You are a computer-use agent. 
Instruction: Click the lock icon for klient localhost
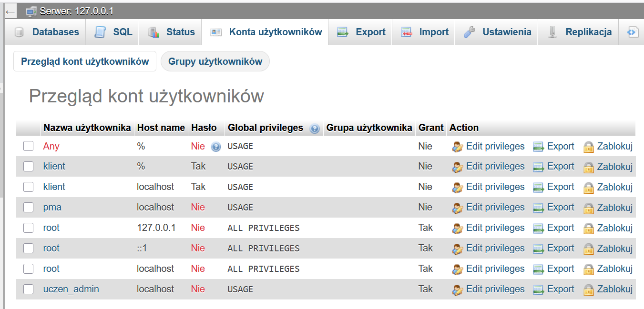tap(589, 188)
